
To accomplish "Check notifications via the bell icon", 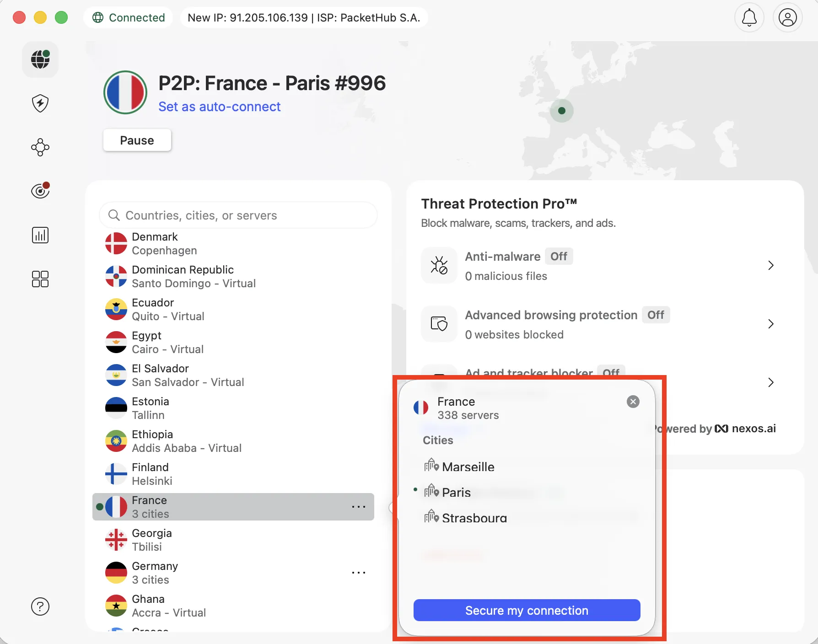I will pyautogui.click(x=749, y=17).
